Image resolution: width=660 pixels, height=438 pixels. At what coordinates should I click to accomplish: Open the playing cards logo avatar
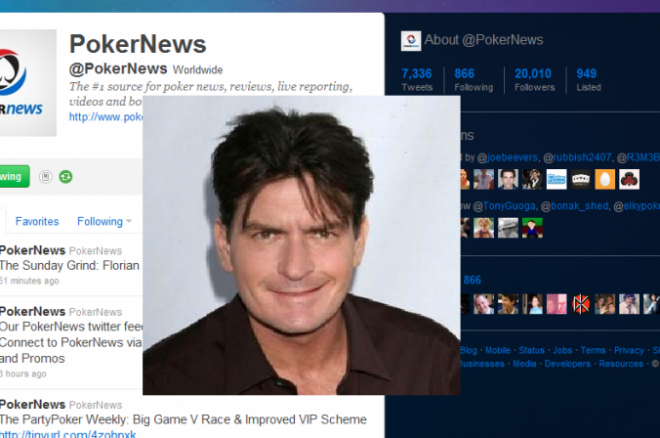(581, 179)
